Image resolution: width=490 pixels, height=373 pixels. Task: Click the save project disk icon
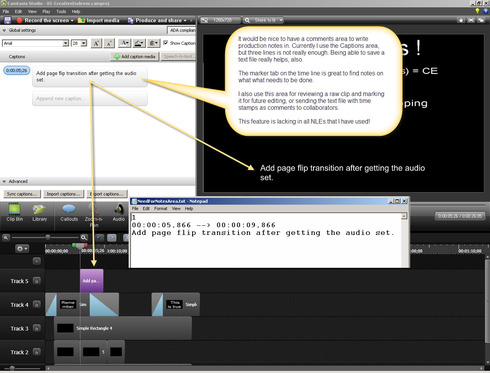pos(7,20)
